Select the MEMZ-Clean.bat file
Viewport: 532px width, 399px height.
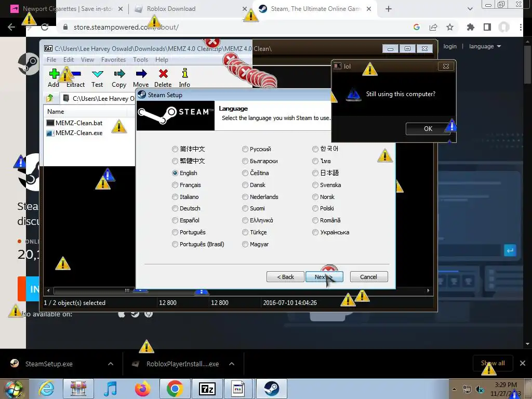click(75, 123)
